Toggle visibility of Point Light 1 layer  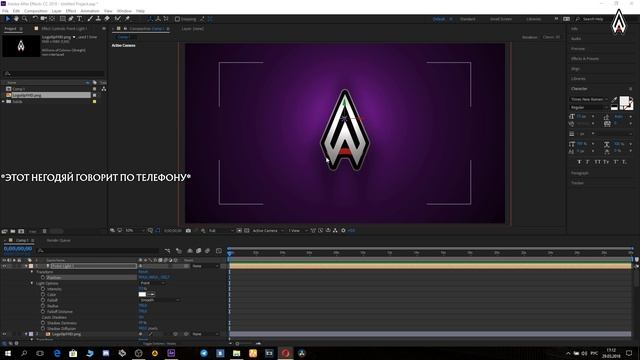[4, 266]
